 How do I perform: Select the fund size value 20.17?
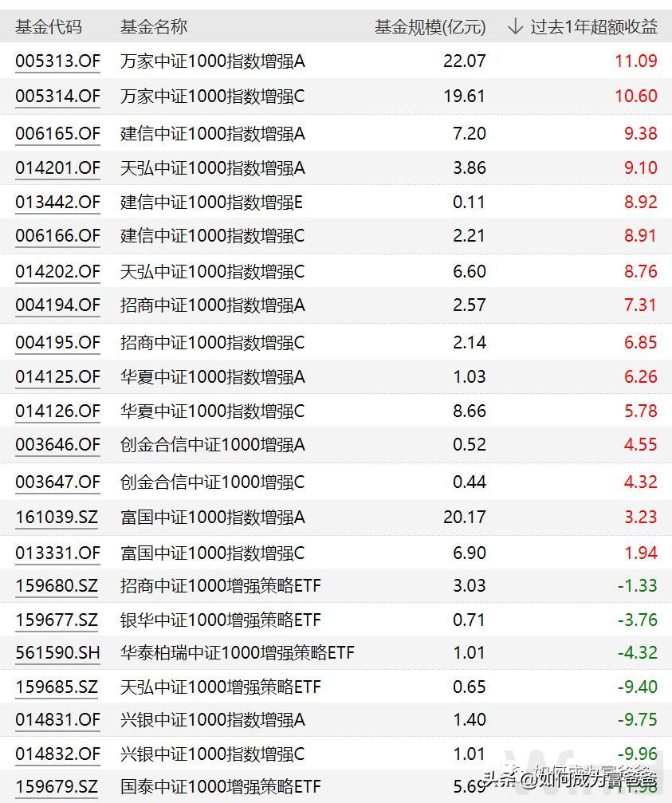click(464, 518)
